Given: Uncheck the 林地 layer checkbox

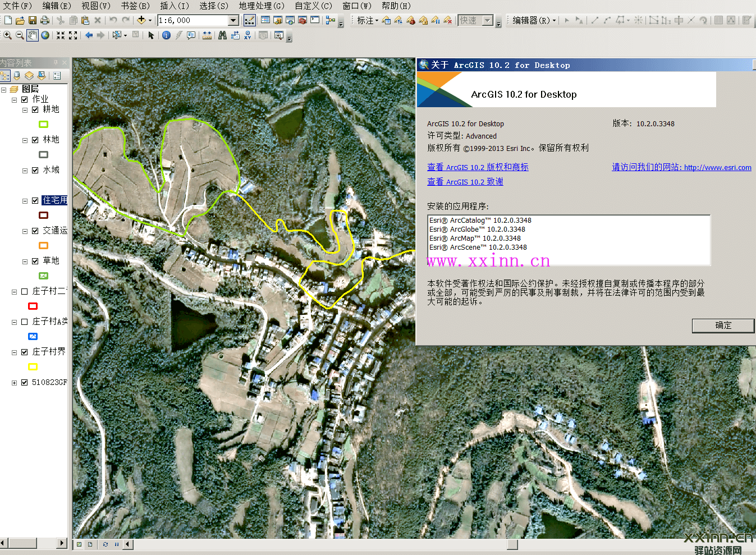Looking at the screenshot, I should pos(35,140).
